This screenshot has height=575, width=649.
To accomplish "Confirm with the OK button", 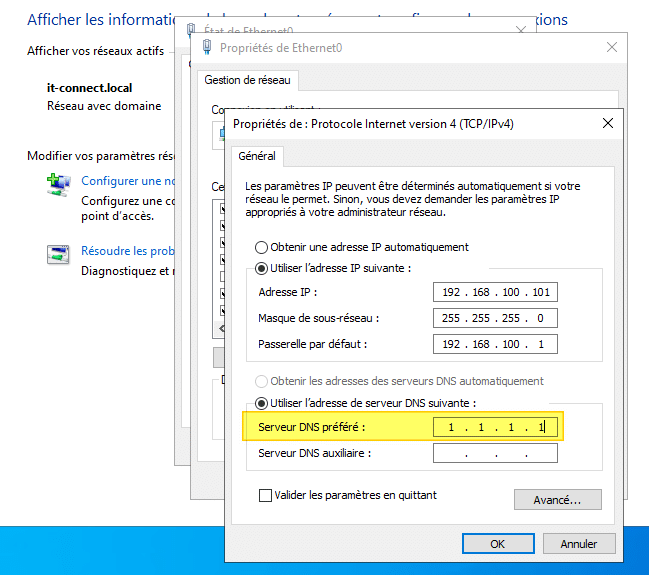I will (x=498, y=544).
